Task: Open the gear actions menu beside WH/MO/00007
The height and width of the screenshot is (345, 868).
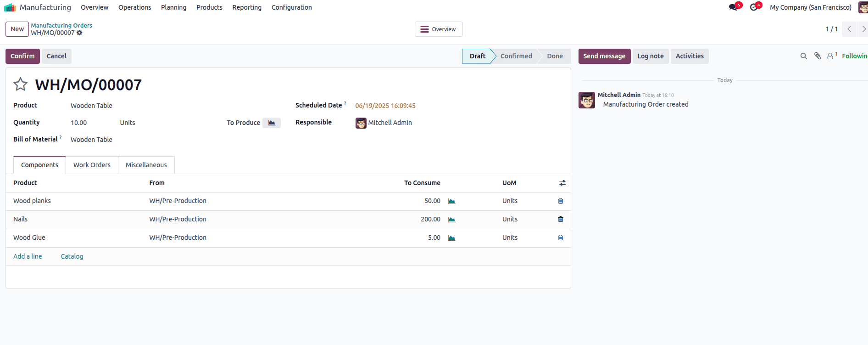Action: 79,33
